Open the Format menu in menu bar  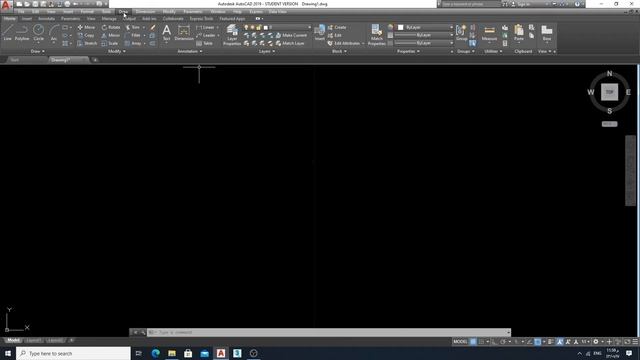coord(87,12)
